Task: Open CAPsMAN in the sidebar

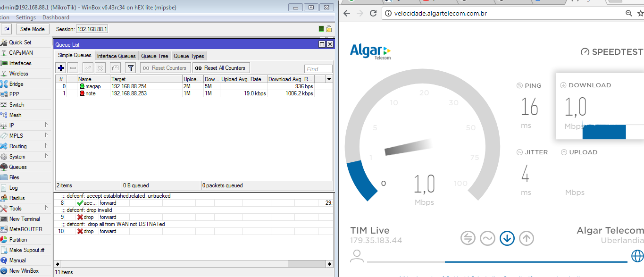Action: pos(21,53)
